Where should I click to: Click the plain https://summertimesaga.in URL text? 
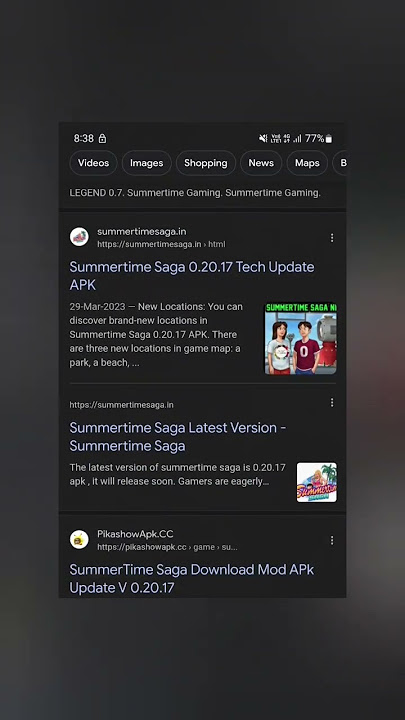[121, 405]
